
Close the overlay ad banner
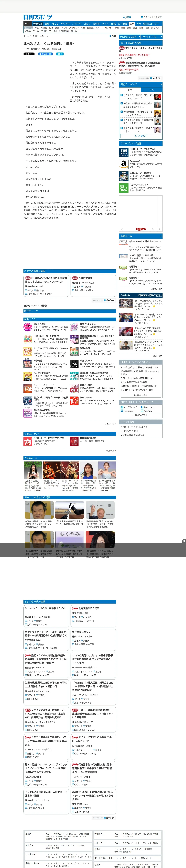click(184, 541)
